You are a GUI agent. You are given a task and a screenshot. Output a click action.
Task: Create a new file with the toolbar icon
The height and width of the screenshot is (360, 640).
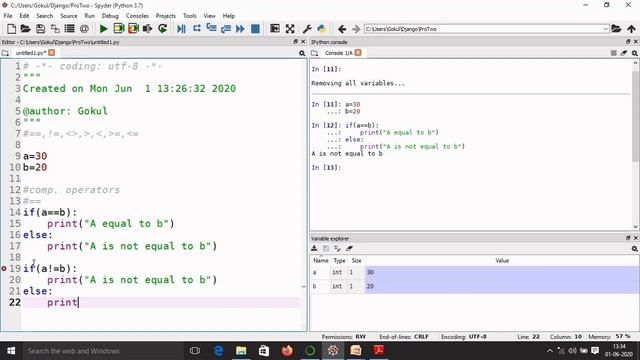[x=11, y=29]
